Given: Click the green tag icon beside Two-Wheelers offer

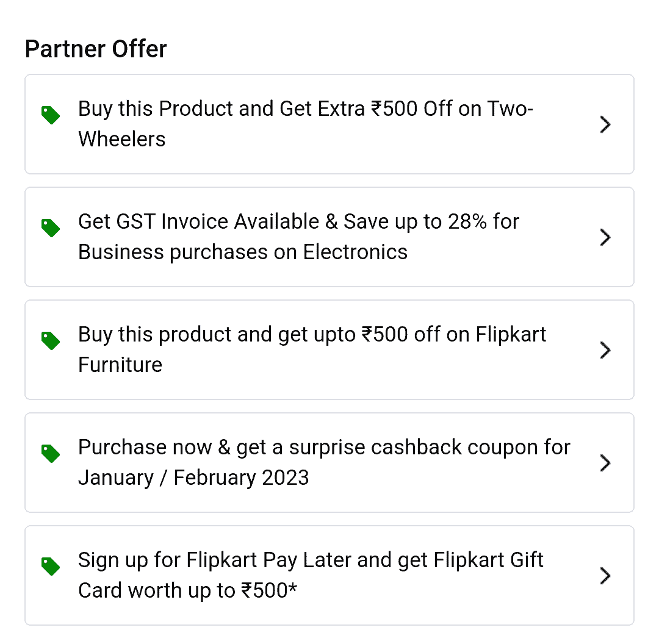Looking at the screenshot, I should pos(51,115).
